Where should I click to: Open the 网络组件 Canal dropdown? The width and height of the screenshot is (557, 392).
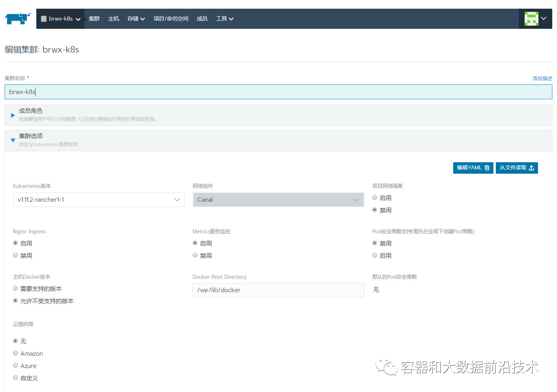pos(278,200)
